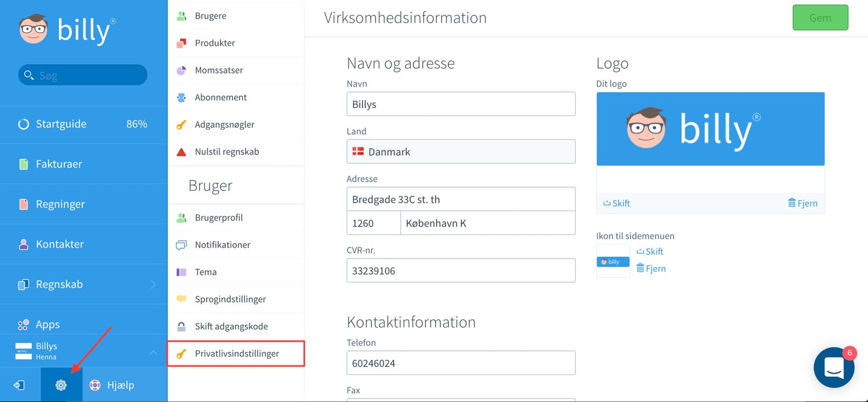Click the city field København K
This screenshot has width=868, height=402.
coord(488,223)
